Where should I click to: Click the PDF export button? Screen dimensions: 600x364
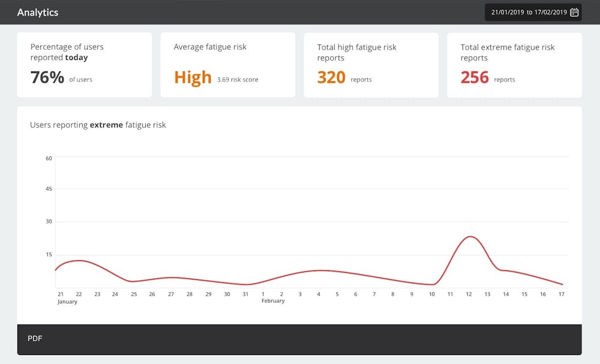click(x=35, y=338)
